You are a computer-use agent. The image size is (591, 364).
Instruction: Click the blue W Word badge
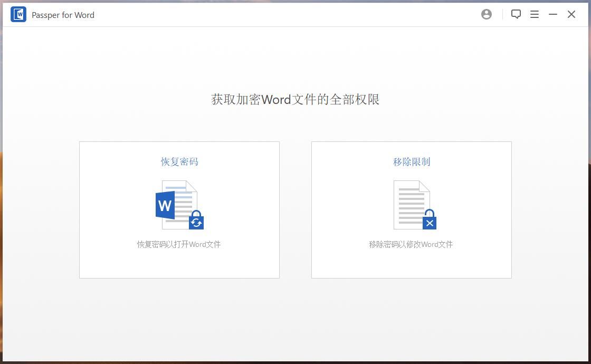(x=165, y=205)
